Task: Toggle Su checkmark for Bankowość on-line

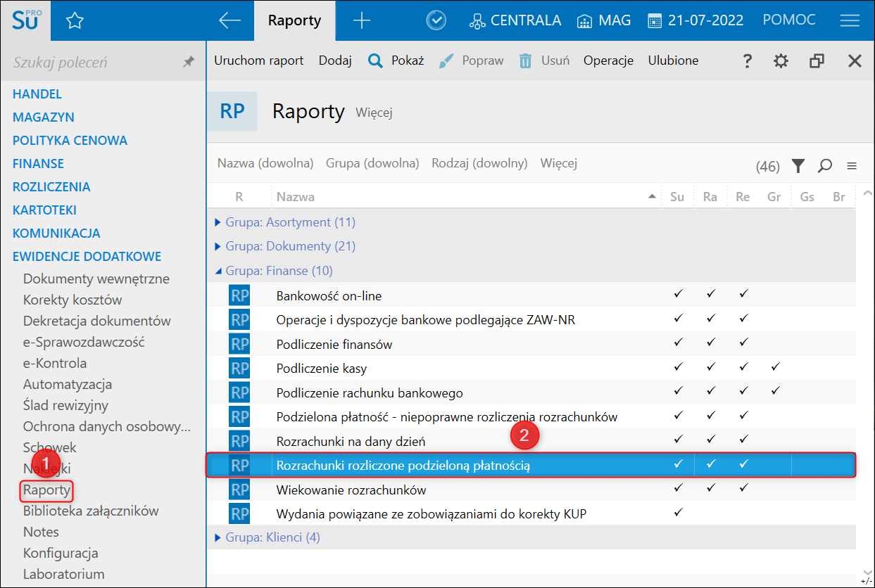Action: 678,295
